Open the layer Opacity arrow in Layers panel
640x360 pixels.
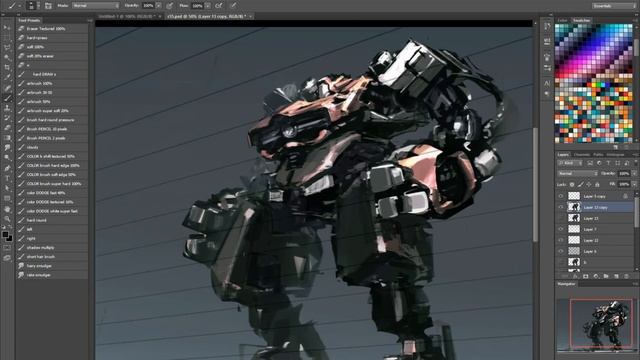[x=634, y=173]
